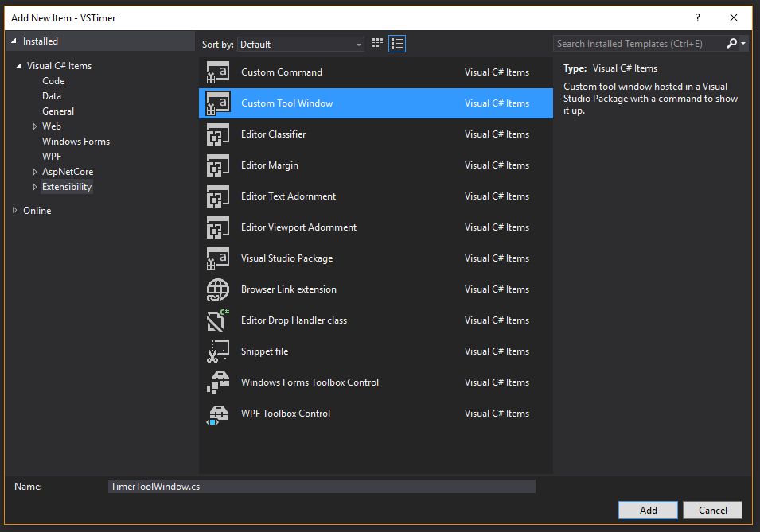Click the Cancel button

pyautogui.click(x=712, y=511)
